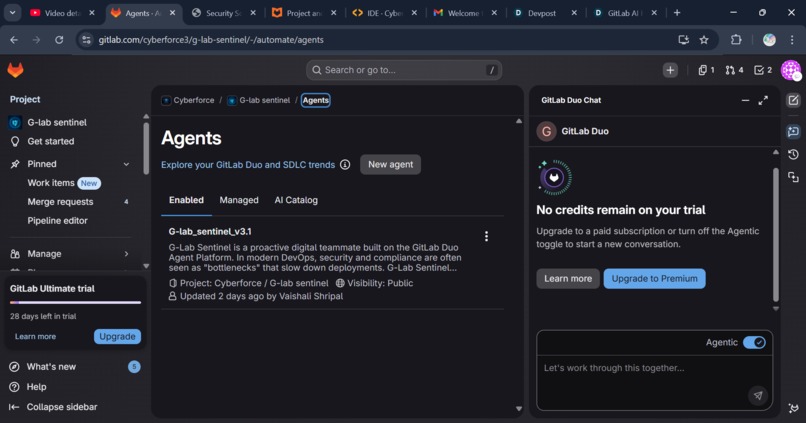This screenshot has width=806, height=423.
Task: Open Chrome three-dot menu
Action: [792, 40]
